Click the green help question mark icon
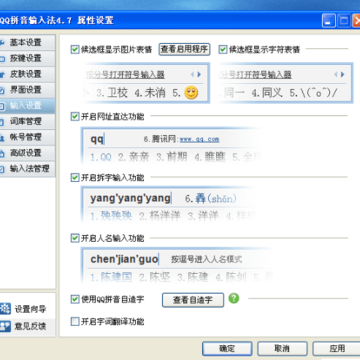 [x=234, y=298]
